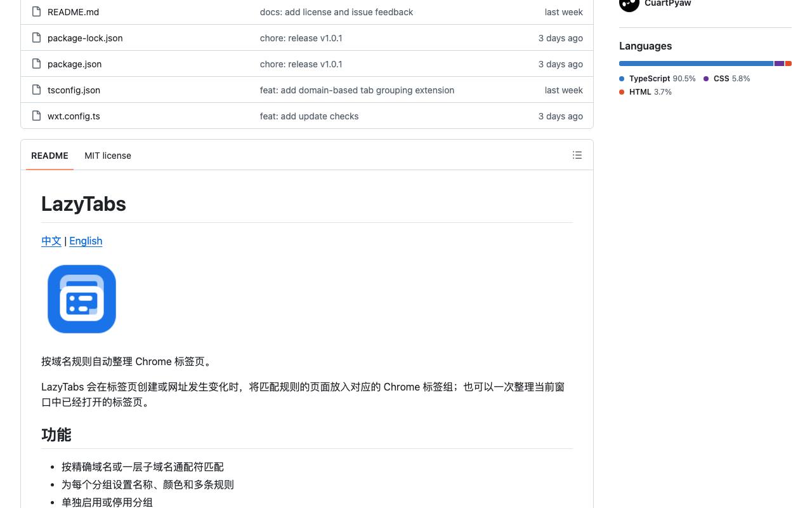Viewport: 812px width, 508px height.
Task: Click the CuartPyaw contributor avatar
Action: [x=629, y=4]
